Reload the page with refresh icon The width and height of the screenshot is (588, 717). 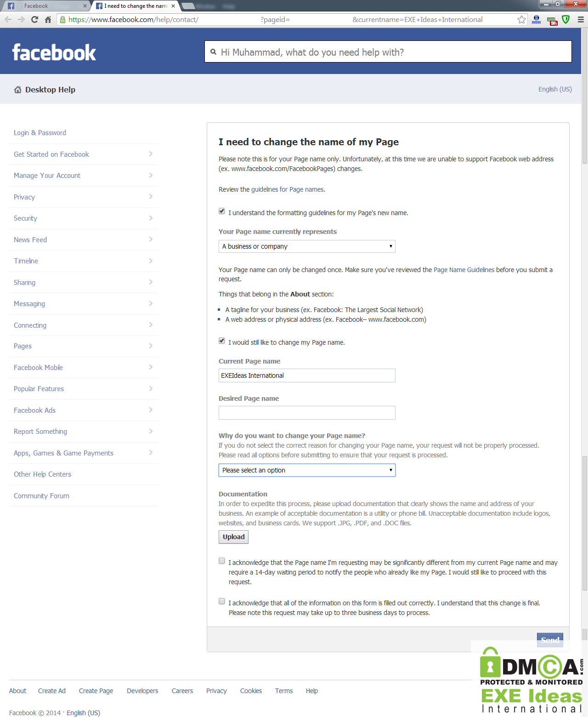tap(34, 19)
